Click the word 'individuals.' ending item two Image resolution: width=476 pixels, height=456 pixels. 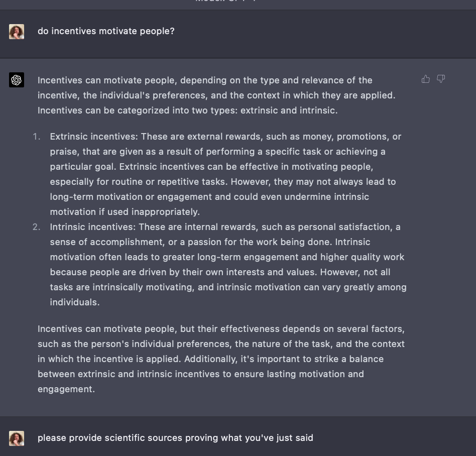(74, 302)
